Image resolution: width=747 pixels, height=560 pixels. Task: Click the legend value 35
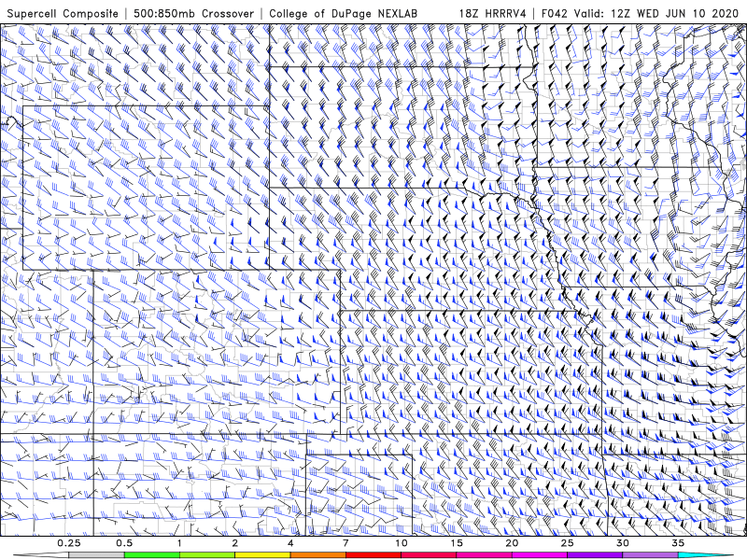(x=678, y=543)
